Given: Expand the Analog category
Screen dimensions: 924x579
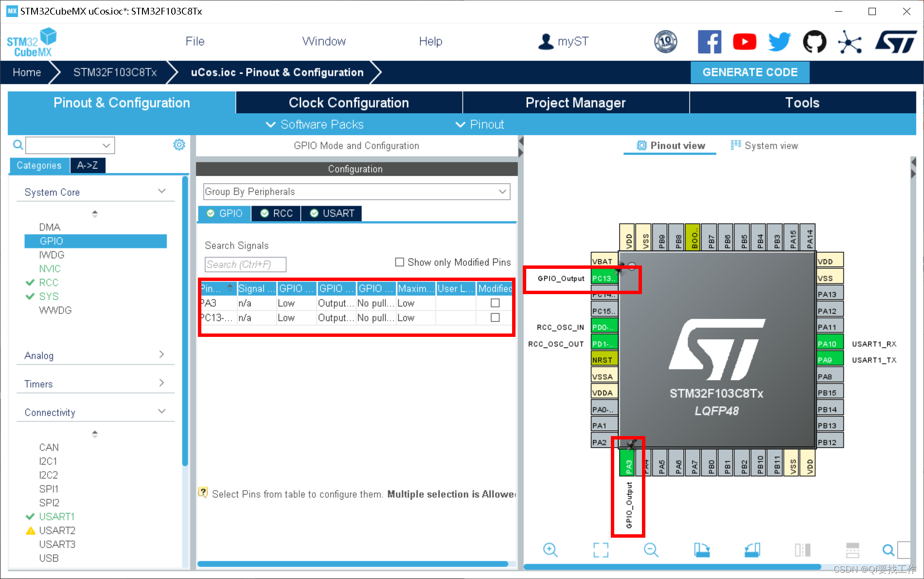Looking at the screenshot, I should (x=162, y=354).
